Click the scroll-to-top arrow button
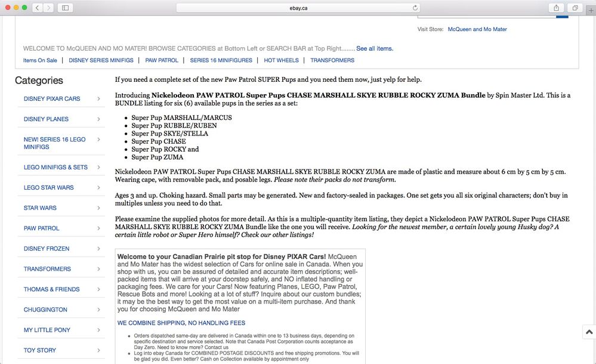The height and width of the screenshot is (364, 596). (589, 332)
